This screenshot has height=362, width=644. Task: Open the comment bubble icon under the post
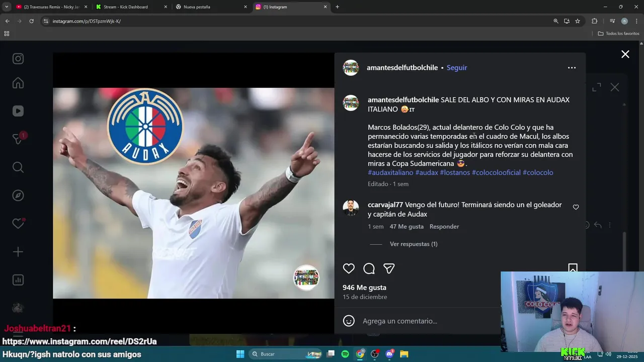[369, 268]
